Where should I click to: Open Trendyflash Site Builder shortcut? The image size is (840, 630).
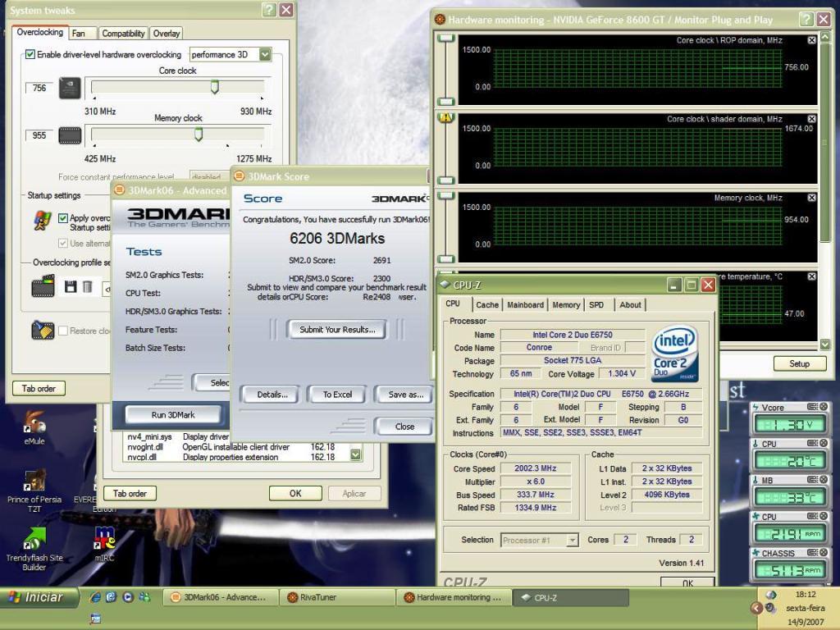coord(34,549)
